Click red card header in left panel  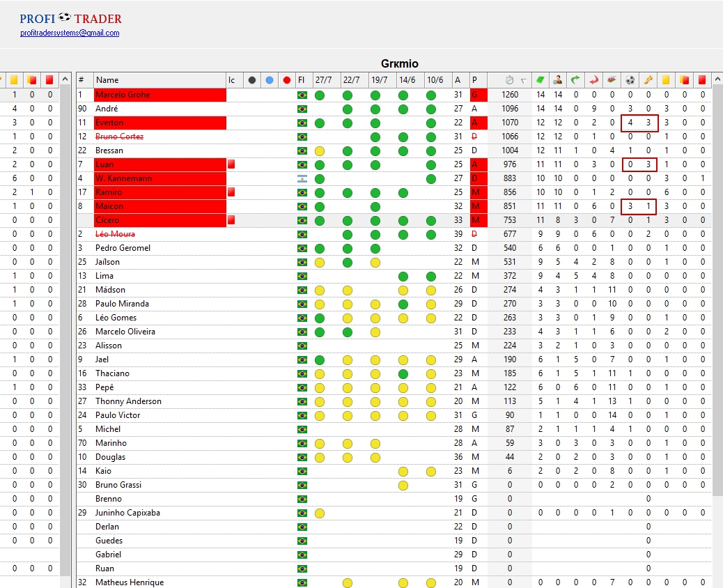[49, 80]
